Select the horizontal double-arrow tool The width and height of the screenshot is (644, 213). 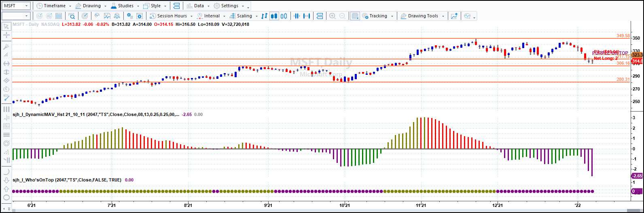(6, 63)
